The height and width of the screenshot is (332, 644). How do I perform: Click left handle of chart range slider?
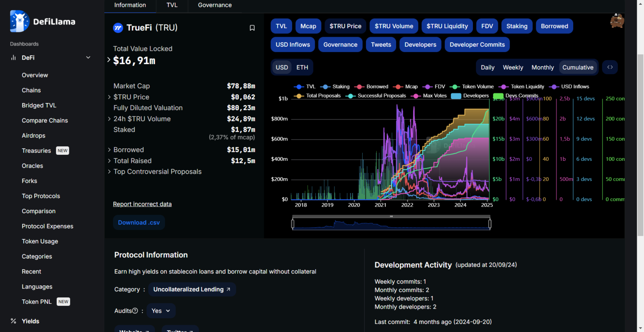pyautogui.click(x=293, y=224)
